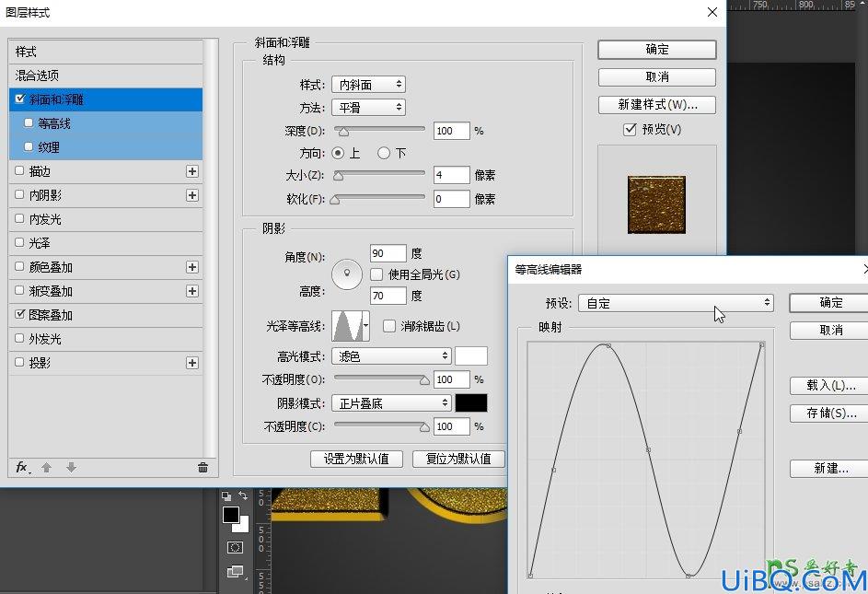The width and height of the screenshot is (868, 594).
Task: Change screen mode icon in toolbar
Action: pos(236,571)
